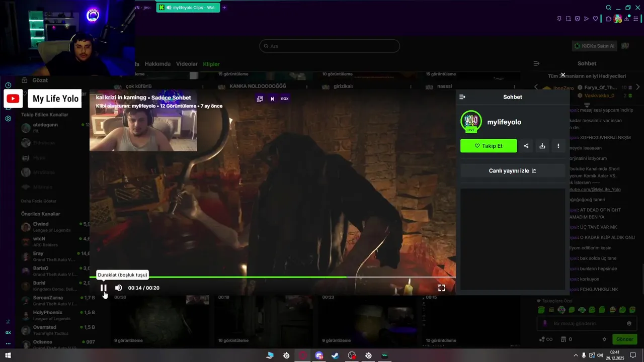Screen dimensions: 644x362
Task: Open Canlı yayını izle live stream link
Action: (x=513, y=170)
